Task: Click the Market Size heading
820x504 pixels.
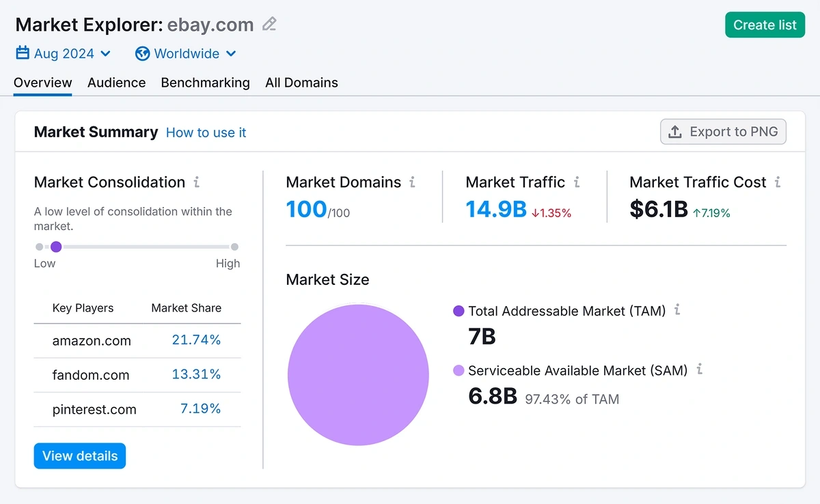Action: pyautogui.click(x=327, y=279)
